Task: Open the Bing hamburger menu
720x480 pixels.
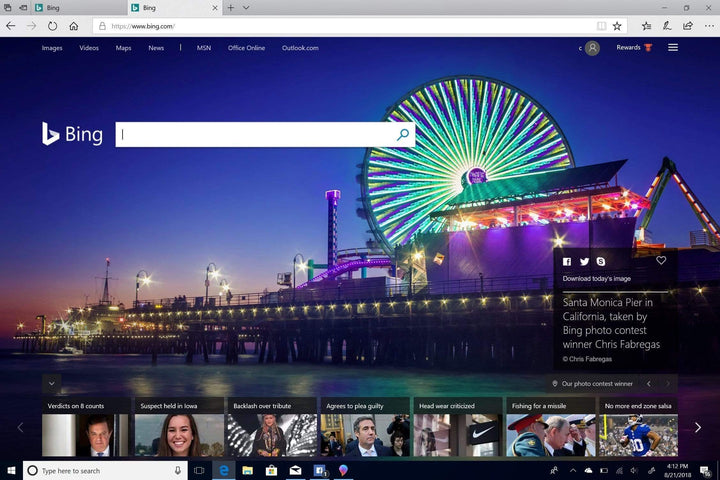Action: click(673, 47)
